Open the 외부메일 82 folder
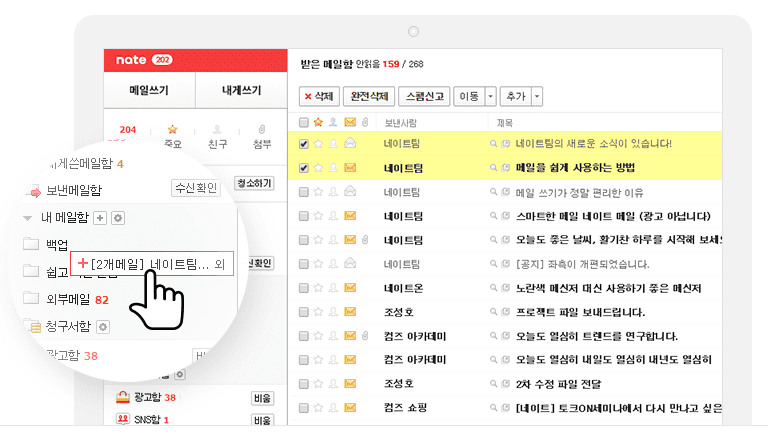This screenshot has width=768, height=442. coord(77,299)
